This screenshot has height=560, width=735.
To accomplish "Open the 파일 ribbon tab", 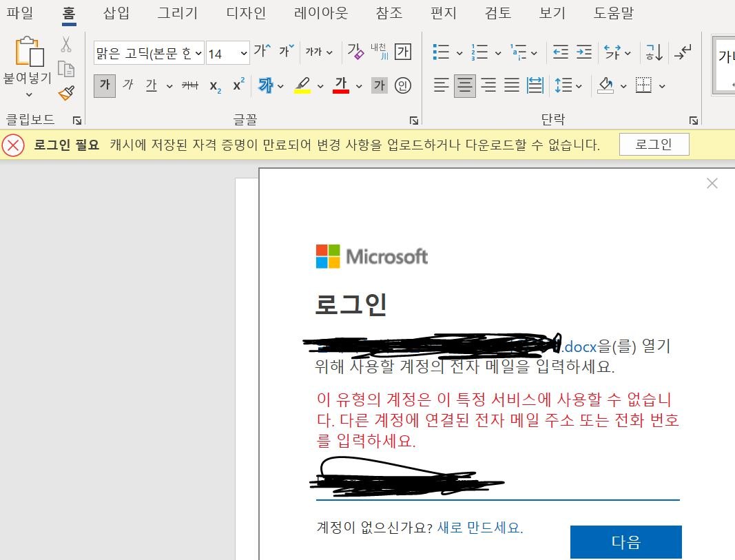I will [20, 12].
